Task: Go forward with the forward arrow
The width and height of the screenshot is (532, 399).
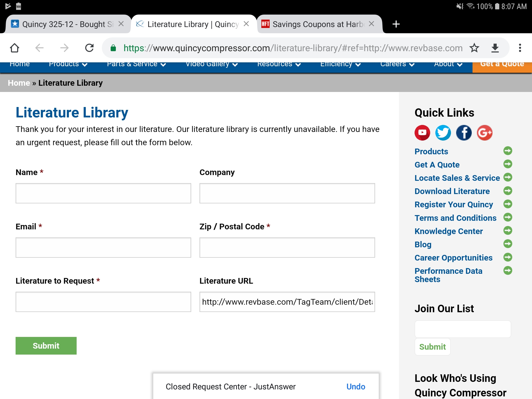Action: coord(64,48)
